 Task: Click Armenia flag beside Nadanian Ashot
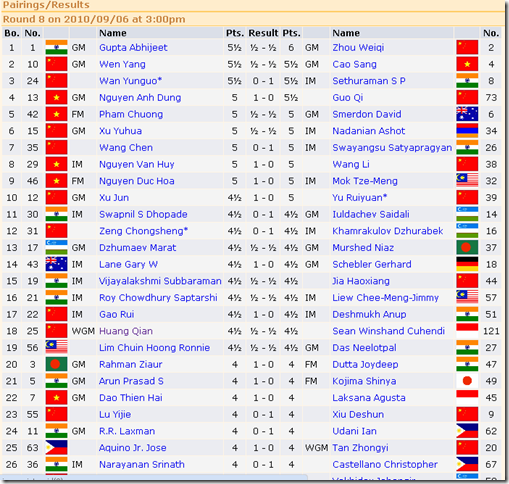coord(467,131)
